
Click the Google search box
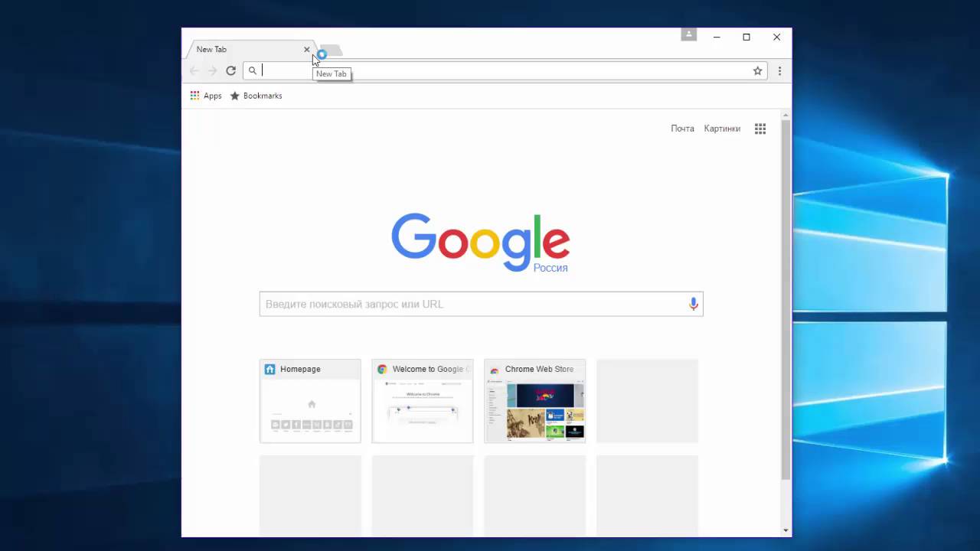(481, 304)
